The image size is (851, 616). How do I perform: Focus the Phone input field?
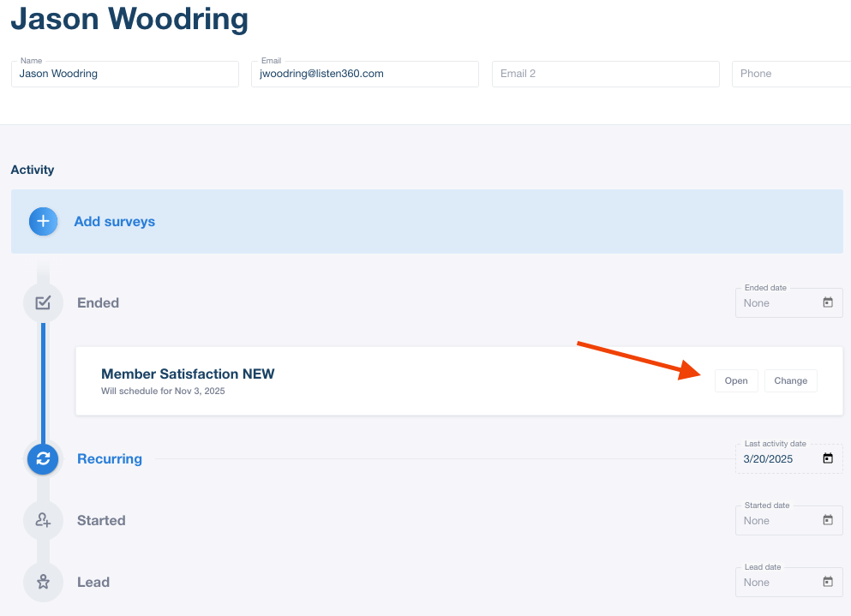pyautogui.click(x=790, y=74)
